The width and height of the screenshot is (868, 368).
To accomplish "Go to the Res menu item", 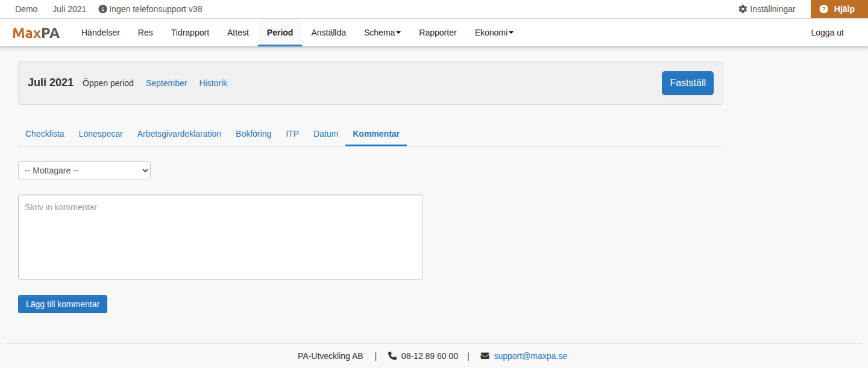I will [x=145, y=33].
